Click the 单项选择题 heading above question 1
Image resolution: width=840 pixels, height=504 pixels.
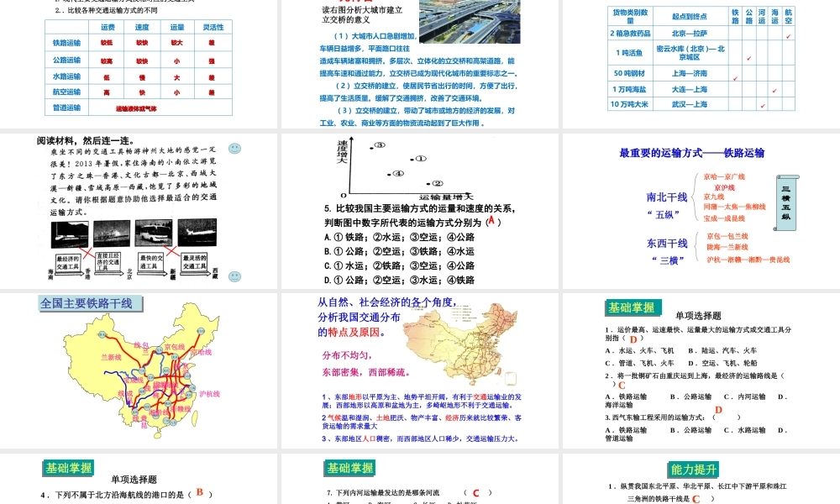coord(698,316)
